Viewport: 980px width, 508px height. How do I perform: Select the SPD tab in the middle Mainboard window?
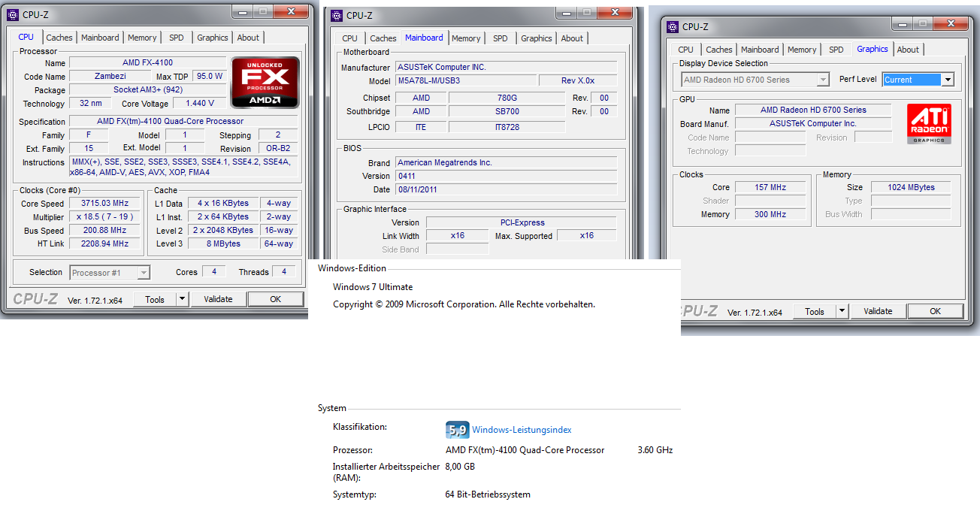tap(501, 38)
